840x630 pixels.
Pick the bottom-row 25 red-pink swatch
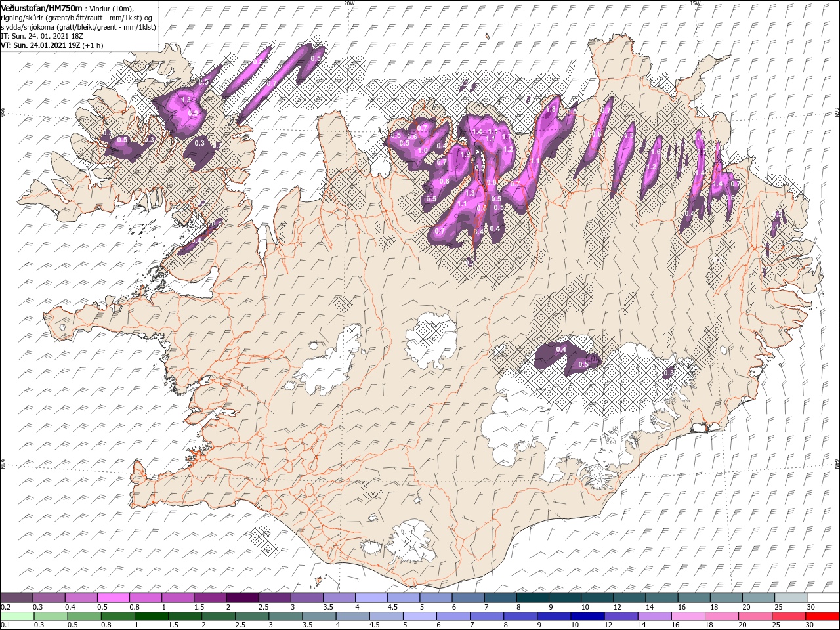click(788, 616)
